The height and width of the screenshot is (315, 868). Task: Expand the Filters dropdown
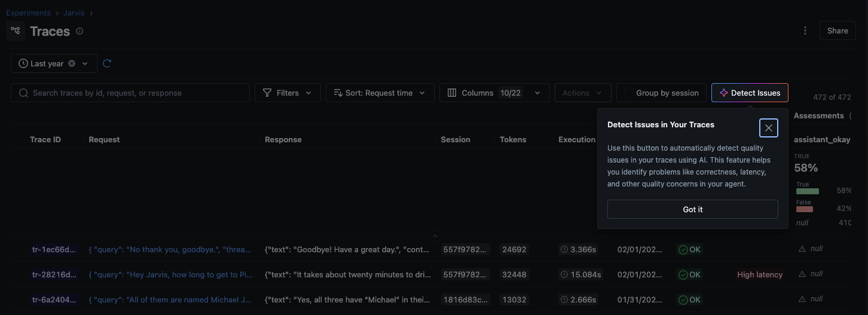point(288,93)
